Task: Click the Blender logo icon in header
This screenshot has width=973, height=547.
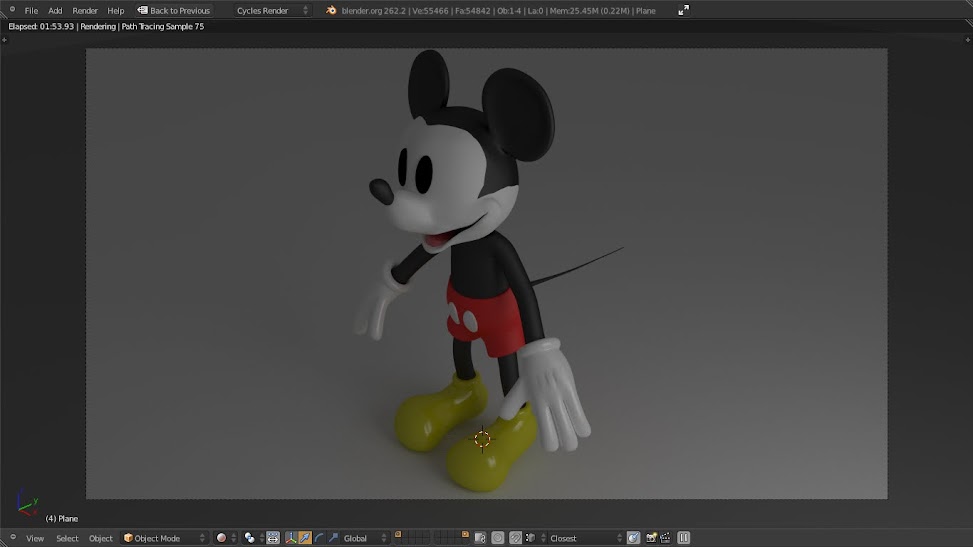Action: (330, 10)
